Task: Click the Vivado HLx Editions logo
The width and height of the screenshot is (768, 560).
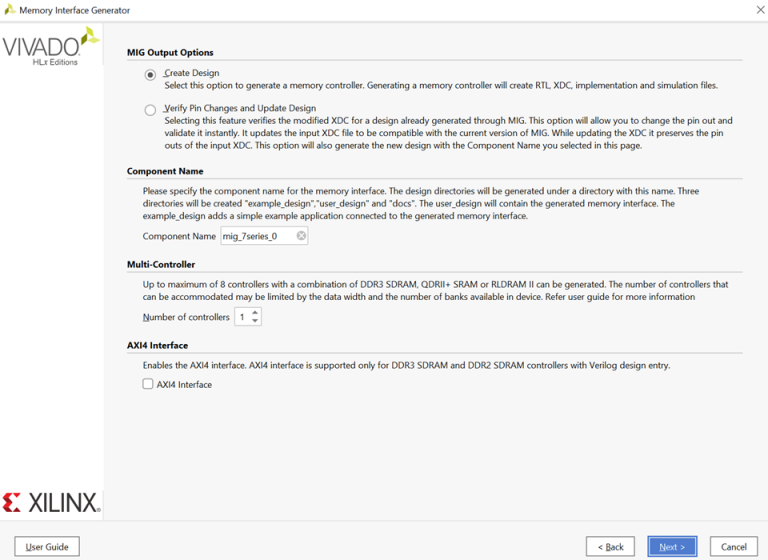Action: [50, 47]
